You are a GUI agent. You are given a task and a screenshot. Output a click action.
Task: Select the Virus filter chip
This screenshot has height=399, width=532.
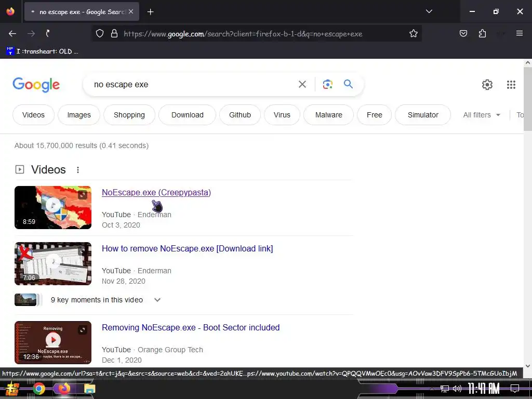(x=282, y=115)
